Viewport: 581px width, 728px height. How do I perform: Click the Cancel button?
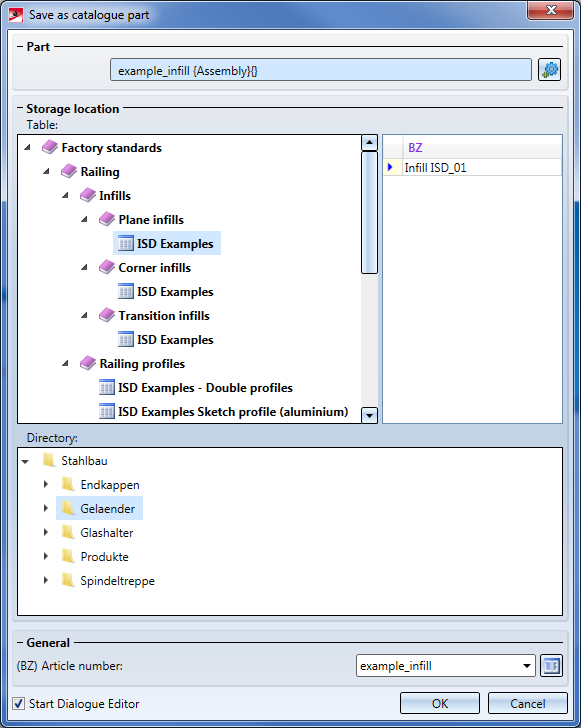click(x=528, y=703)
